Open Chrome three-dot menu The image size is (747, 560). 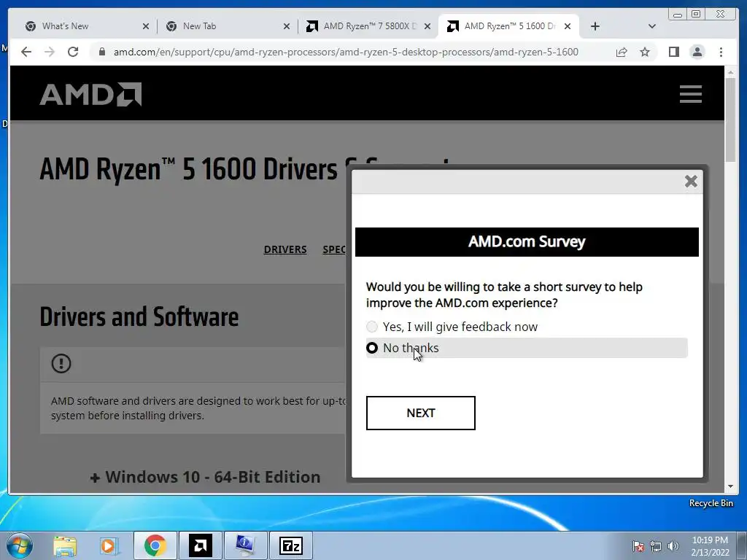pyautogui.click(x=721, y=52)
